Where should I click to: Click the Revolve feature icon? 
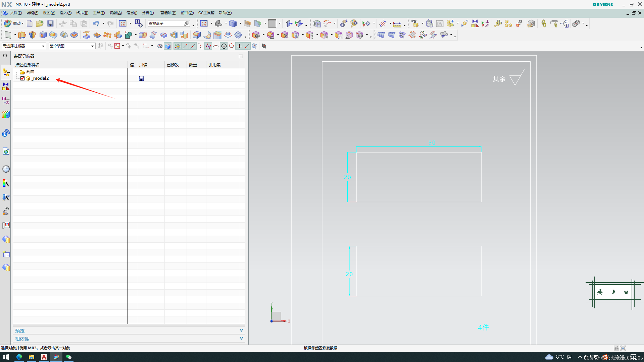32,35
